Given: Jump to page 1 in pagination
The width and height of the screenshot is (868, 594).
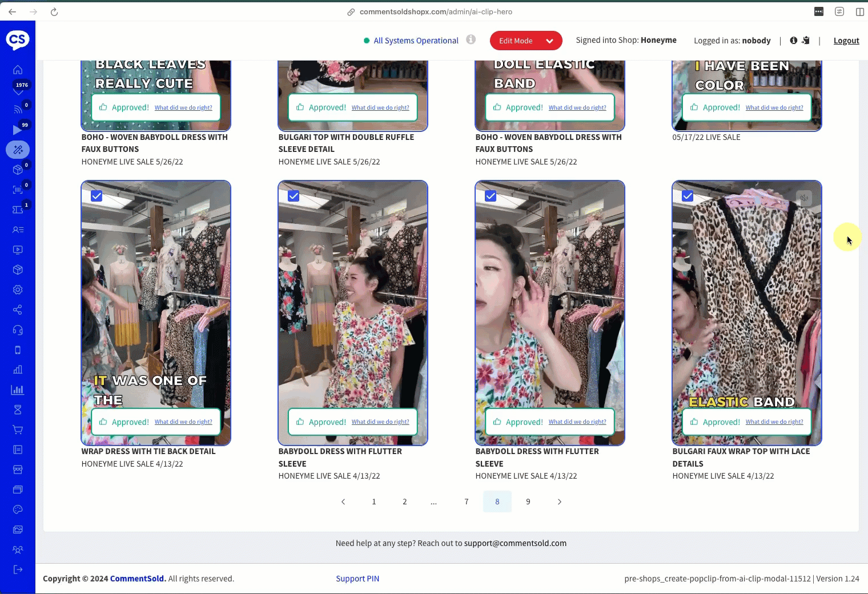Looking at the screenshot, I should pyautogui.click(x=374, y=501).
